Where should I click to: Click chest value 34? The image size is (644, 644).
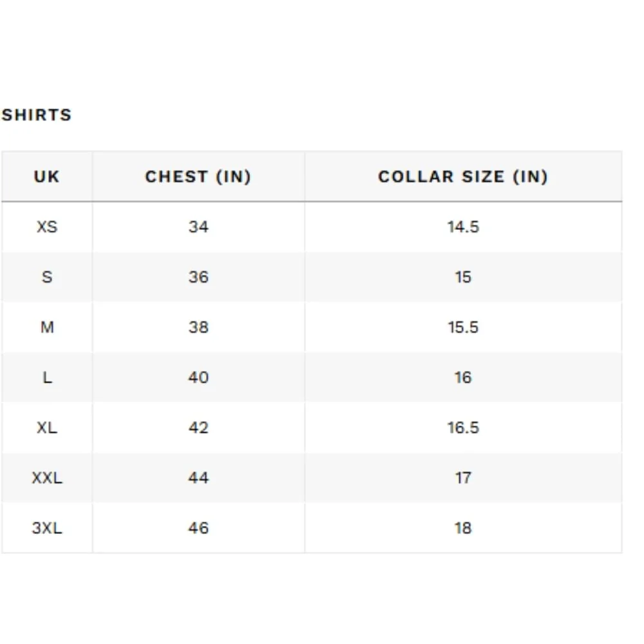click(x=198, y=227)
